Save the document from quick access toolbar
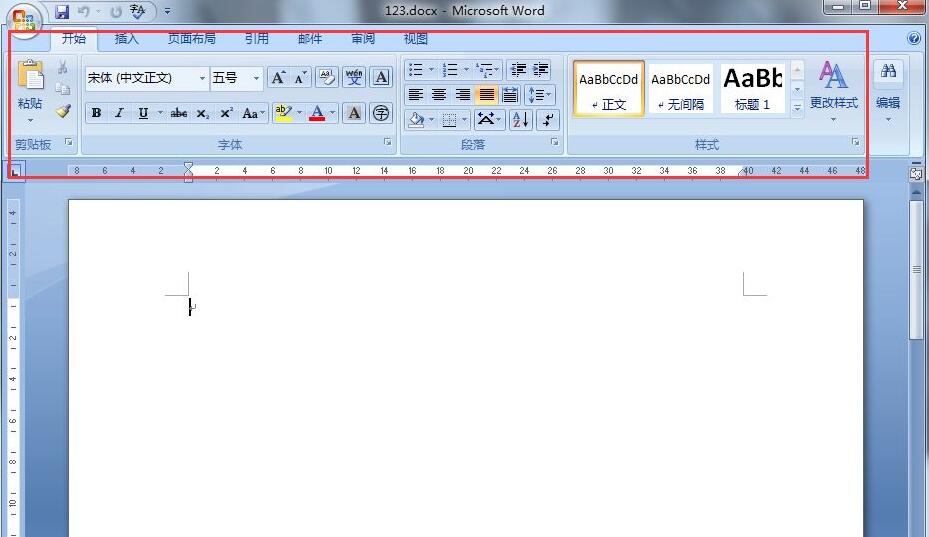 pyautogui.click(x=62, y=11)
